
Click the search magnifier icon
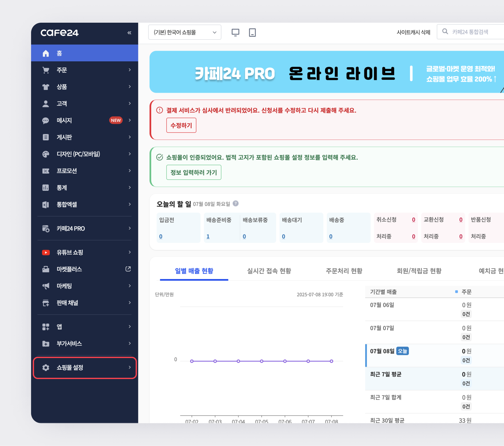(x=445, y=31)
